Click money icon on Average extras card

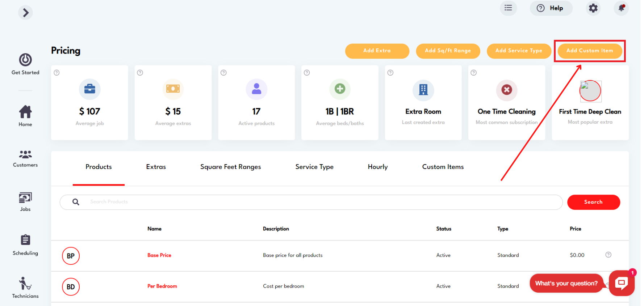click(173, 89)
